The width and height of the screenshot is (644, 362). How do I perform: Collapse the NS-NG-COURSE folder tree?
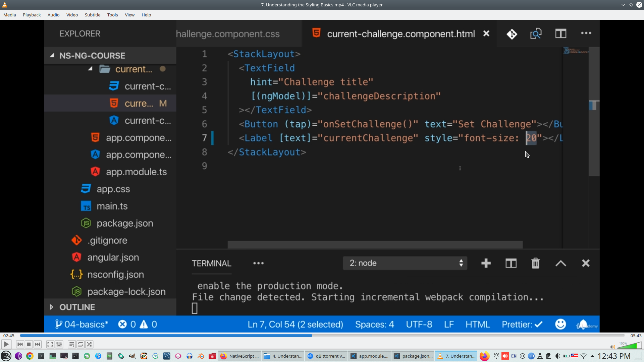tap(52, 56)
